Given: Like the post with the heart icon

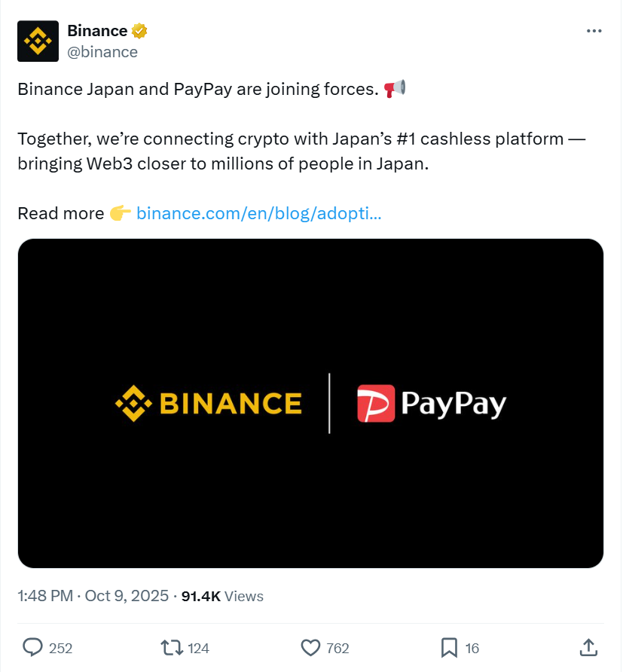Looking at the screenshot, I should [x=310, y=647].
